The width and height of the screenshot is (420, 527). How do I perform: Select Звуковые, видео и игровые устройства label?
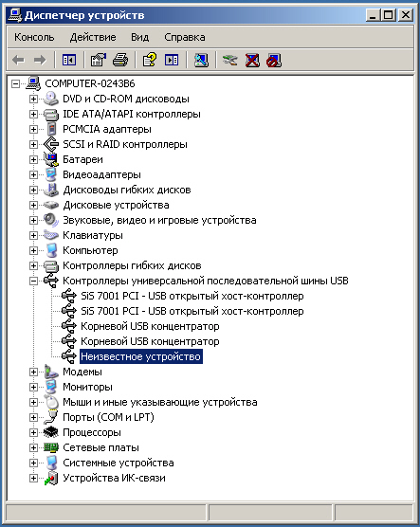coord(159,220)
